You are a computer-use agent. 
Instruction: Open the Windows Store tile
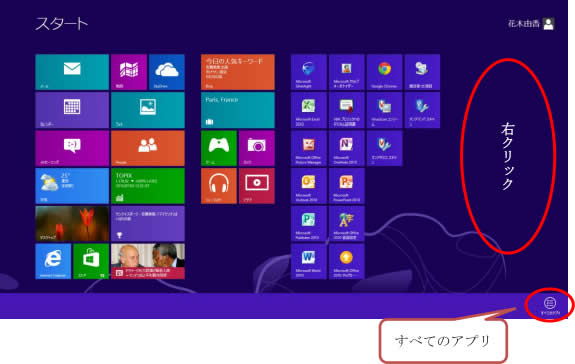91,261
